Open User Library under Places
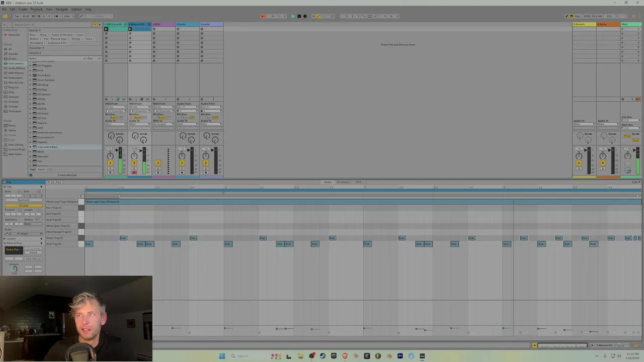 point(16,145)
